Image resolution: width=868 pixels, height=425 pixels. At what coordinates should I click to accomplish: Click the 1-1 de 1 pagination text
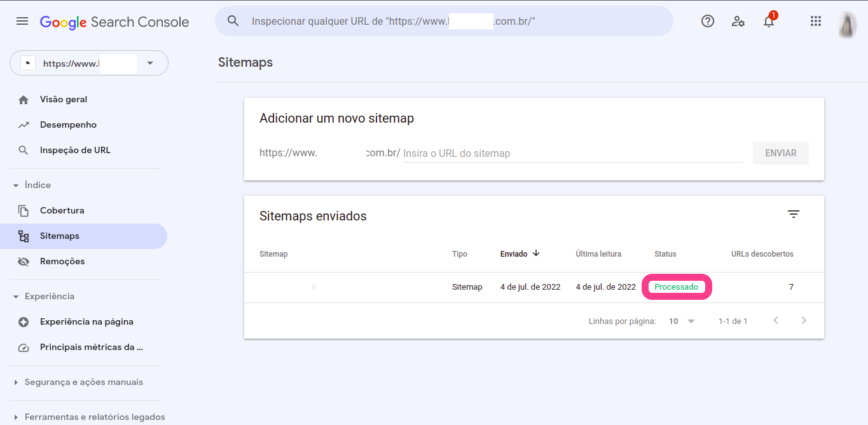733,321
